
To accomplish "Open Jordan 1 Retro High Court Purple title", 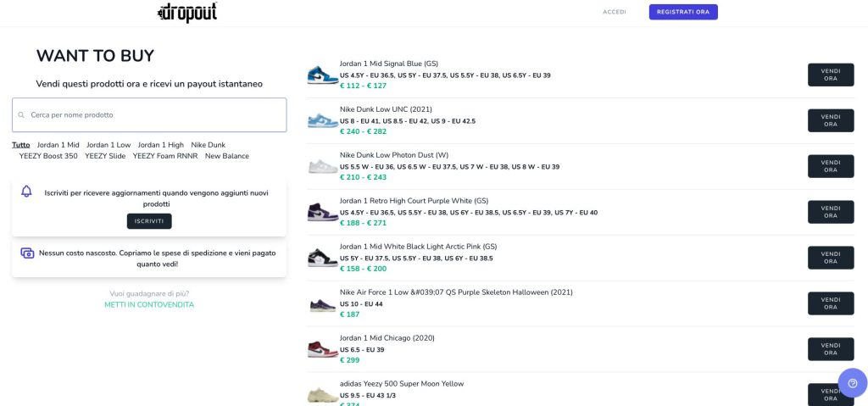I will tap(414, 201).
